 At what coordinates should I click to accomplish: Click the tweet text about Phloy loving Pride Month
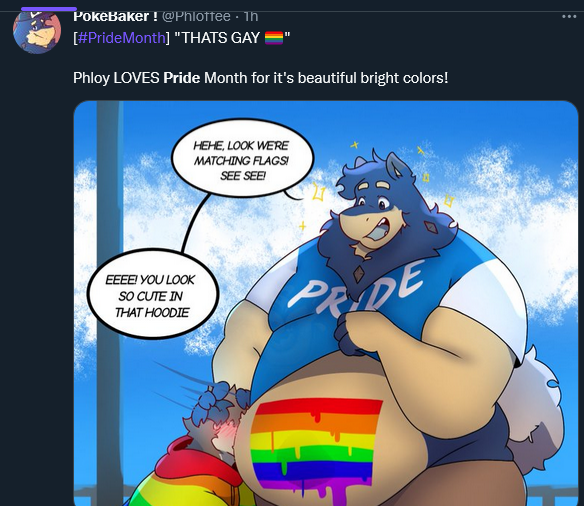(260, 78)
